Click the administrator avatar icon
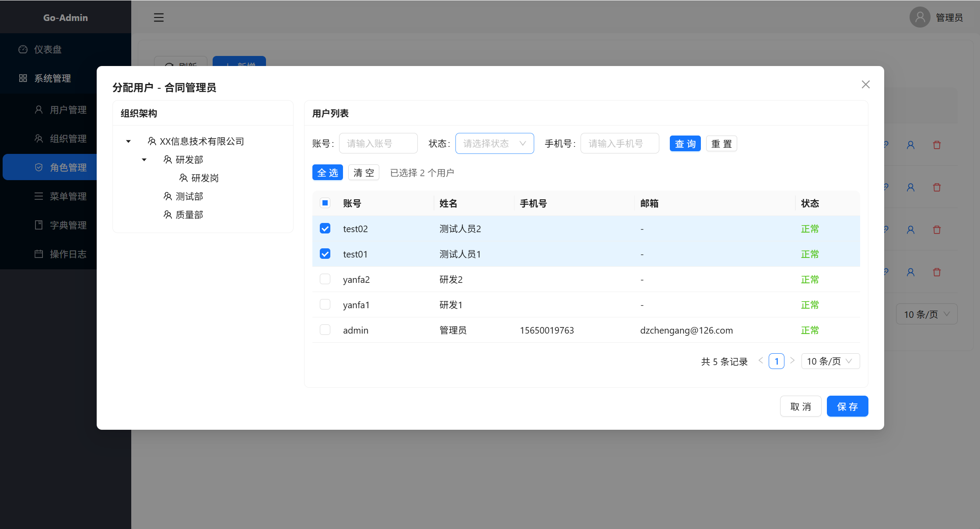This screenshot has height=529, width=980. click(920, 17)
